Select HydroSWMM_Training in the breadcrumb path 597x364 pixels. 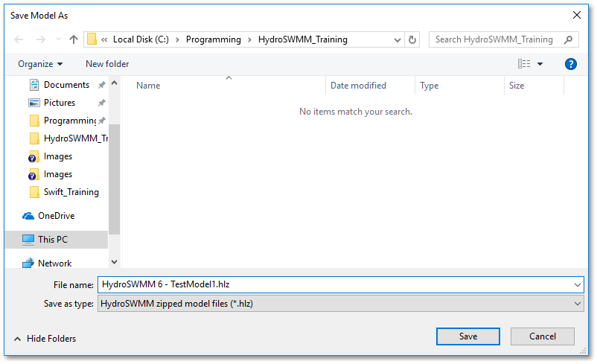click(303, 39)
